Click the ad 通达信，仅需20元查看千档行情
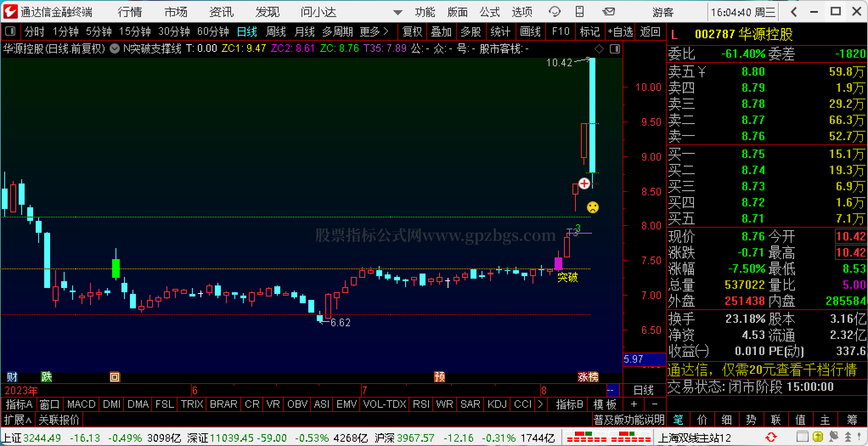Screen dimensions: 868x446 pyautogui.click(x=762, y=370)
